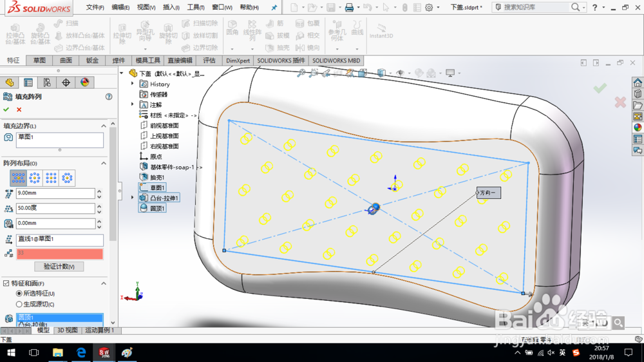644x362 pixels.
Task: Click the Print toolbar icon
Action: [x=349, y=7]
